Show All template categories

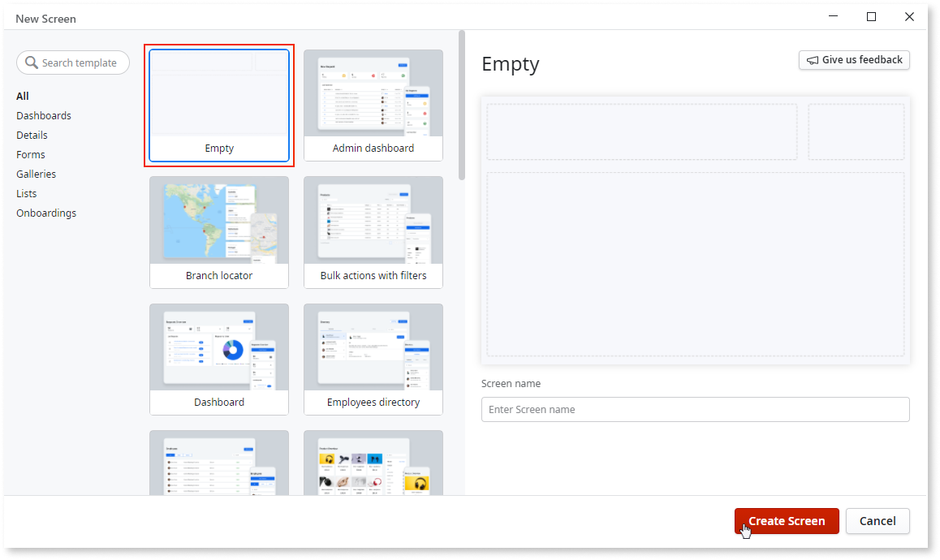23,96
